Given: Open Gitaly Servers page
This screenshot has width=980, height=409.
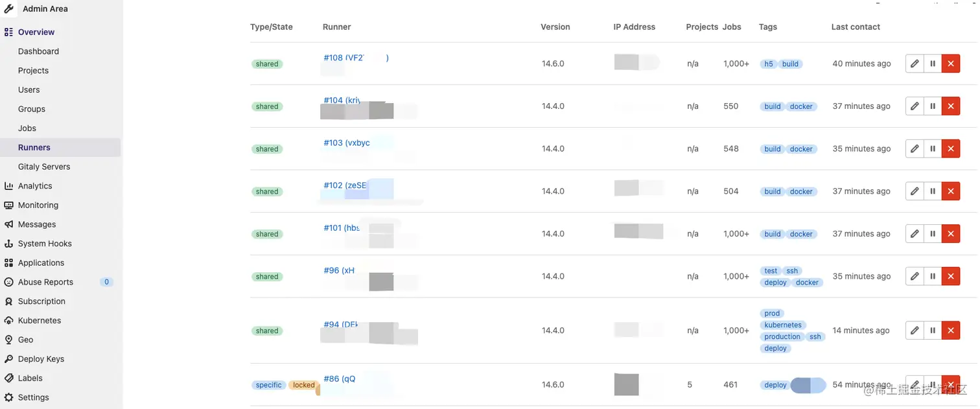Looking at the screenshot, I should tap(44, 167).
